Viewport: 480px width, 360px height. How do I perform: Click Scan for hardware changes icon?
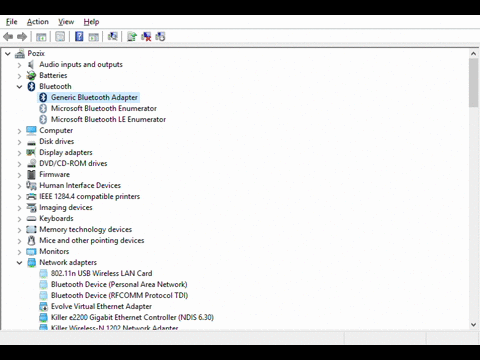click(x=113, y=36)
